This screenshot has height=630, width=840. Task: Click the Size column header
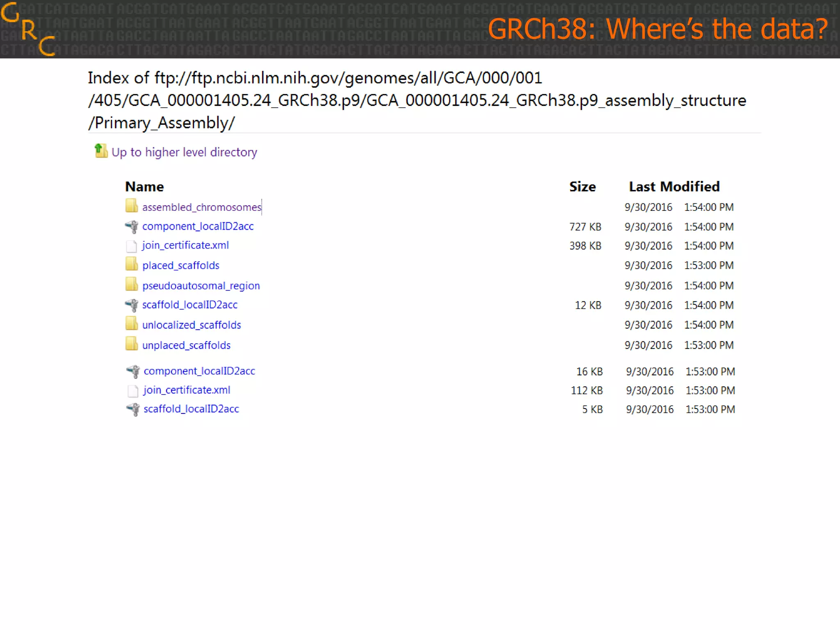tap(582, 187)
